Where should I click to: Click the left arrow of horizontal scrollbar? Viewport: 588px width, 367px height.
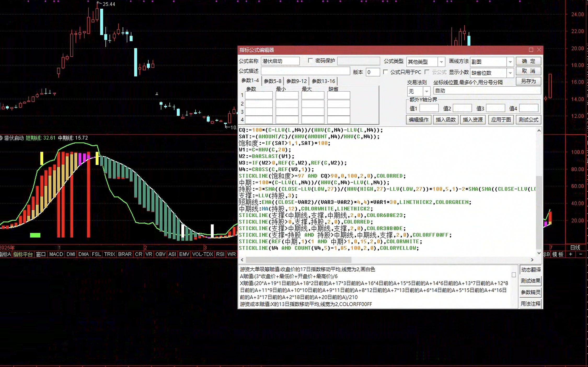point(242,260)
